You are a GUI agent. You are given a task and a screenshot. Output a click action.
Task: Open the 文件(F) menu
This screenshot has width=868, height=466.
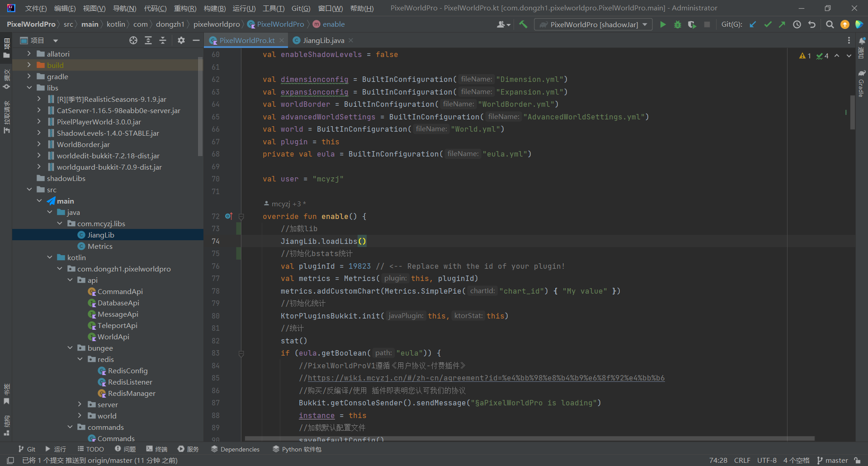36,8
